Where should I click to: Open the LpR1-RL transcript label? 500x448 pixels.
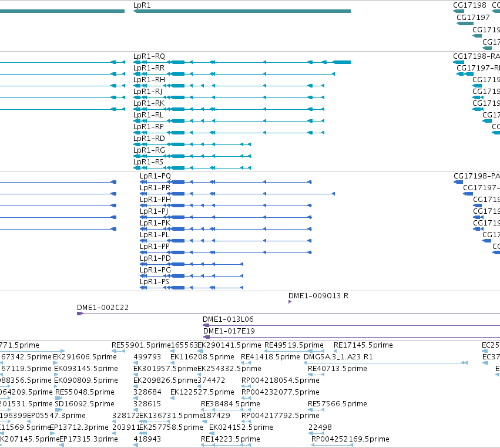pyautogui.click(x=148, y=115)
